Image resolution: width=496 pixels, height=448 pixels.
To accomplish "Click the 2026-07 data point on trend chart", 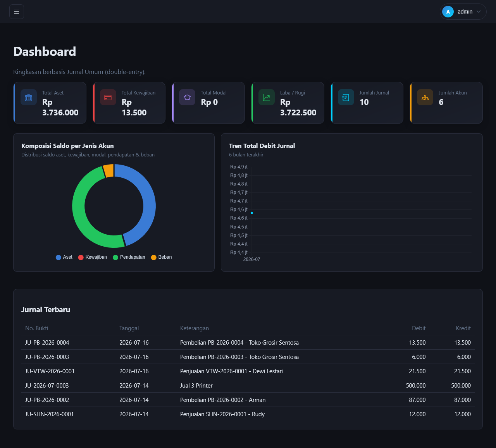I will [x=252, y=213].
